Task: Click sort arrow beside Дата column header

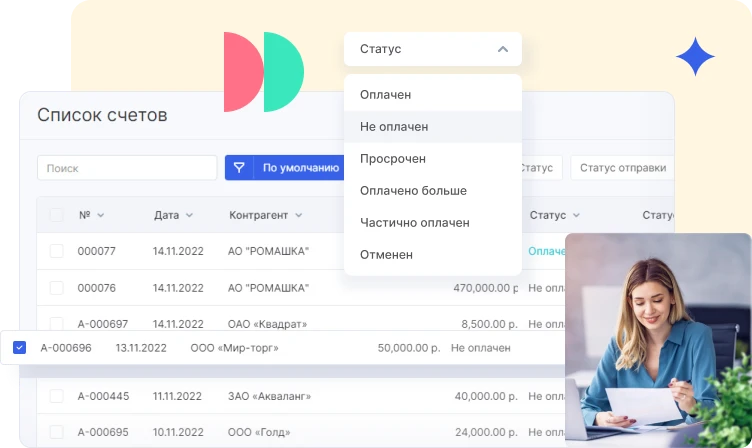Action: [189, 215]
